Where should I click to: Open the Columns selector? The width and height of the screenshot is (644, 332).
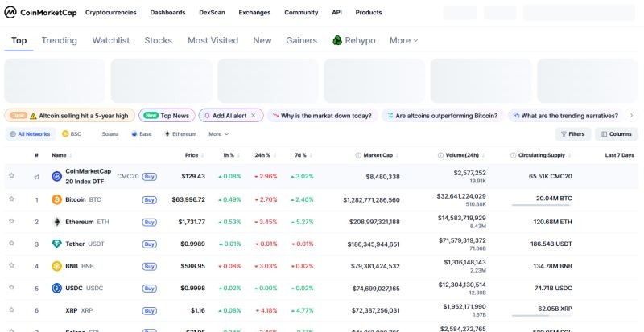[617, 134]
